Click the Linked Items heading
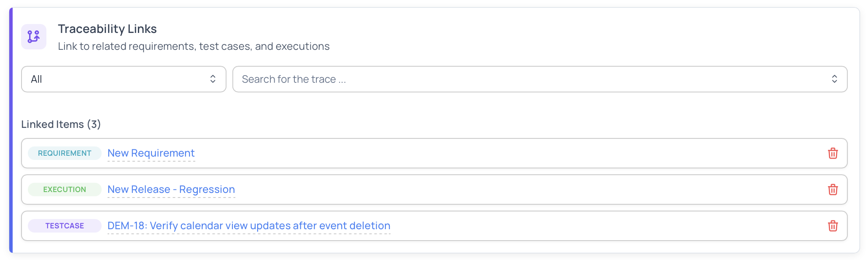Viewport: 868px width, 260px height. [61, 124]
